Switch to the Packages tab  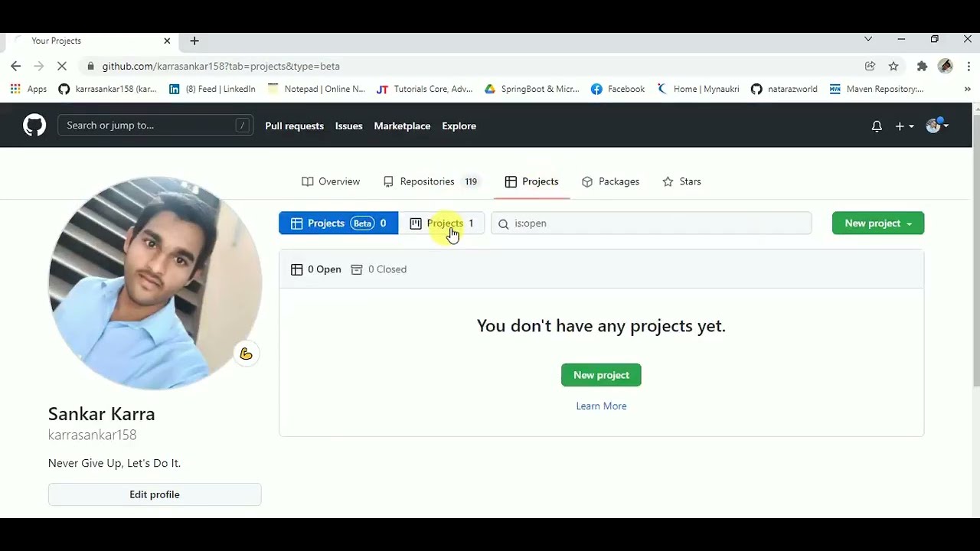611,181
